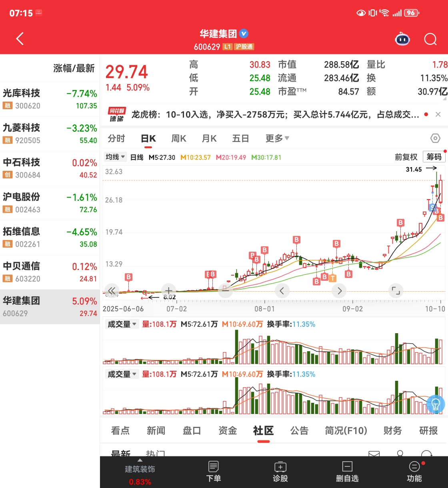The image size is (448, 488).
Task: Move chart right with arrow button
Action: click(x=340, y=290)
